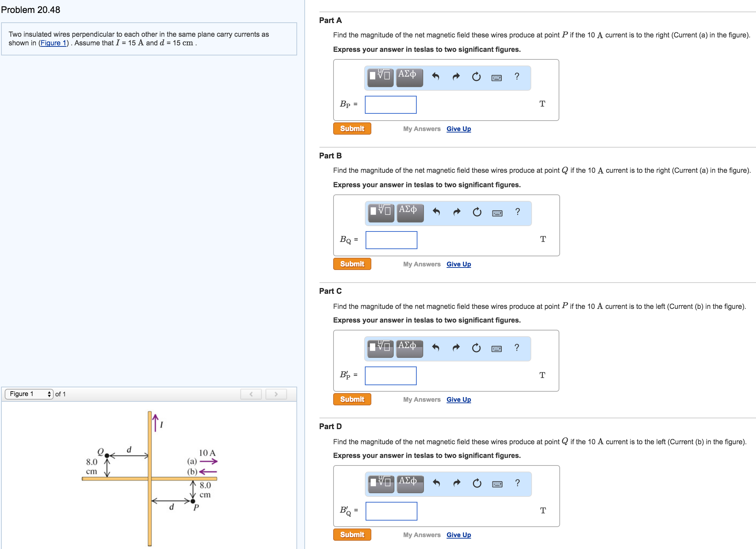Reset the Part B answer field
This screenshot has height=549, width=756.
point(477,212)
